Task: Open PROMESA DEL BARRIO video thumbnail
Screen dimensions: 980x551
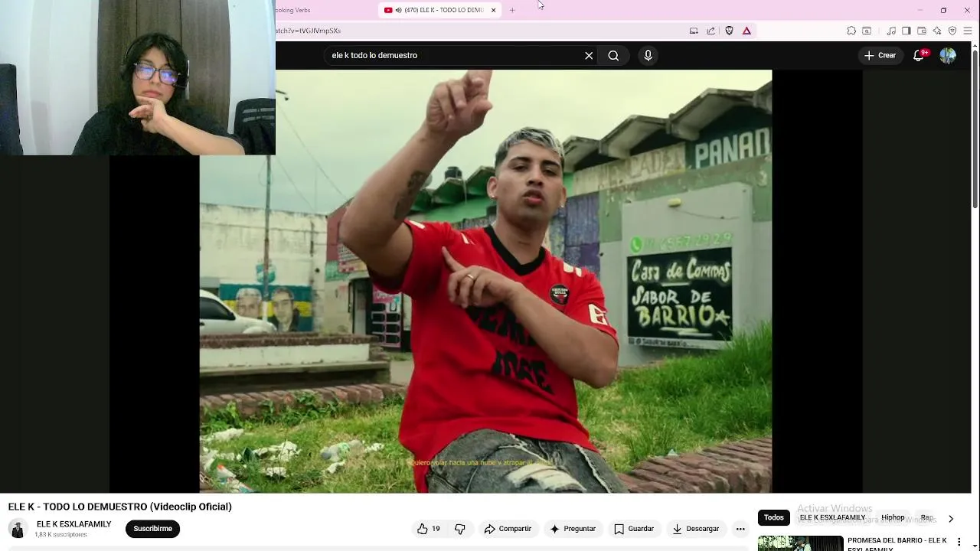Action: pos(800,543)
